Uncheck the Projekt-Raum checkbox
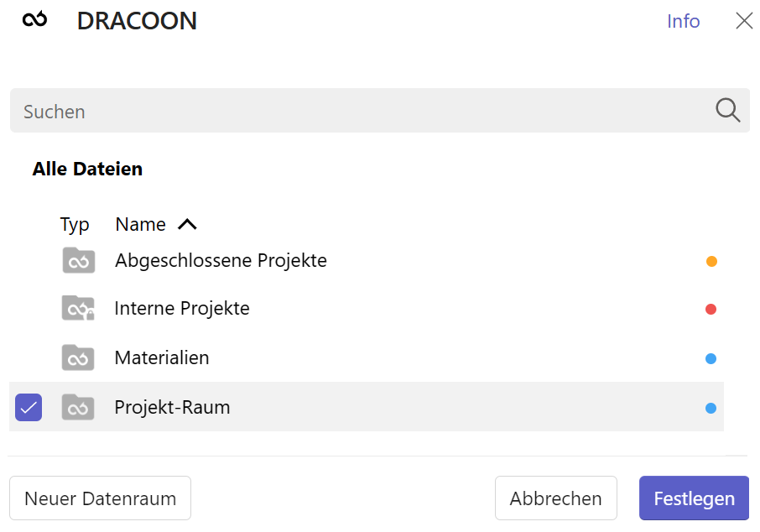Image resolution: width=760 pixels, height=532 pixels. tap(29, 407)
